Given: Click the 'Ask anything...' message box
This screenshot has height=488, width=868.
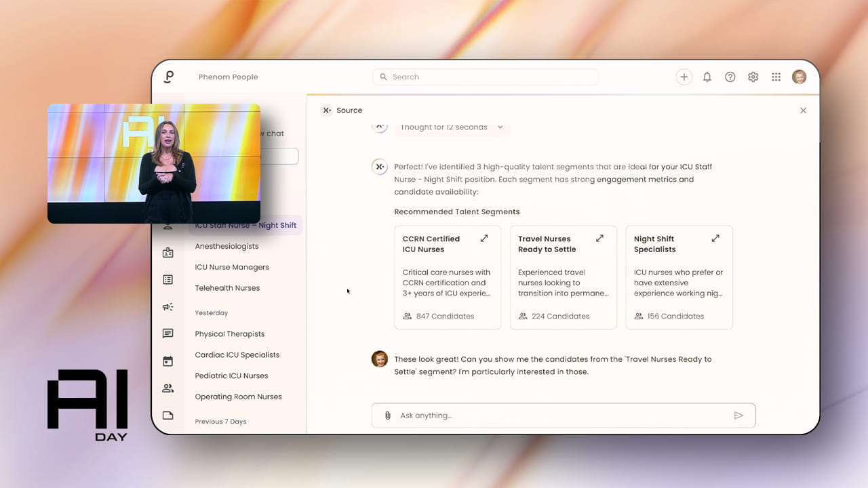Looking at the screenshot, I should coord(564,415).
